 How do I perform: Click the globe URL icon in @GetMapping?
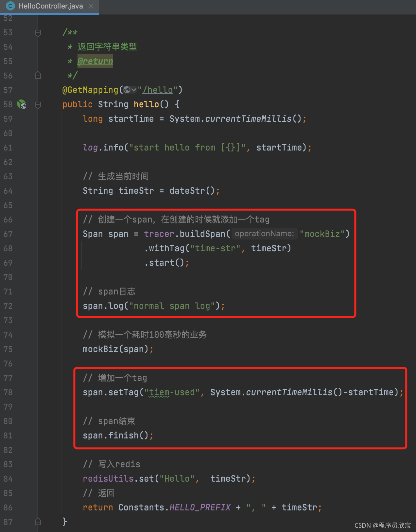tap(127, 90)
